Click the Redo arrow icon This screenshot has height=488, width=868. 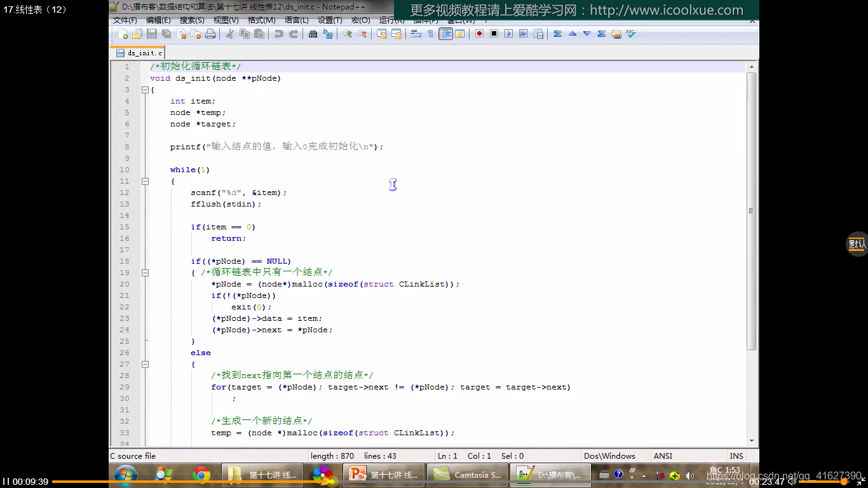click(x=293, y=34)
